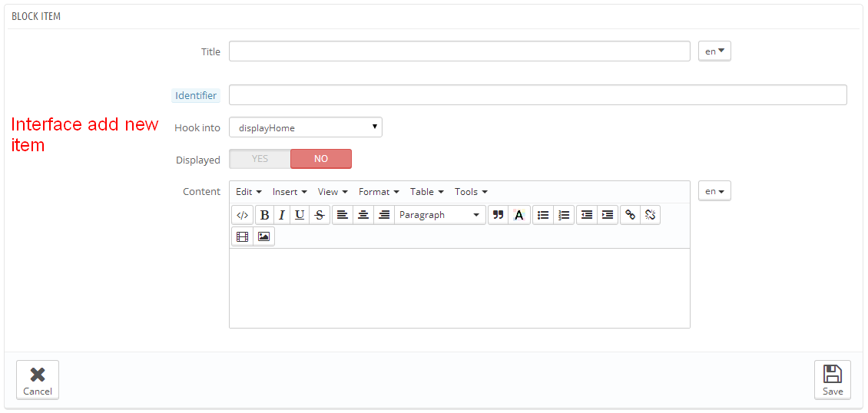
Task: Open the insert image dialog
Action: (263, 236)
